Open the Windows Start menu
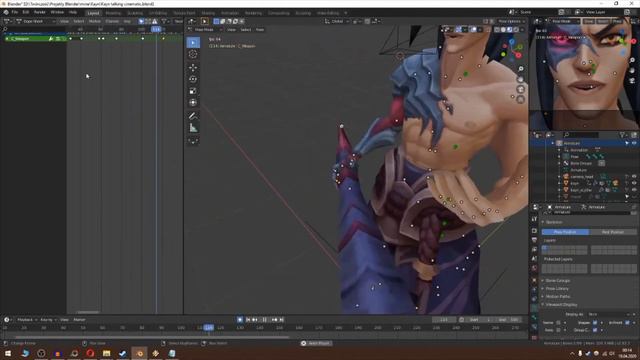This screenshot has width=640, height=360. click(8, 353)
